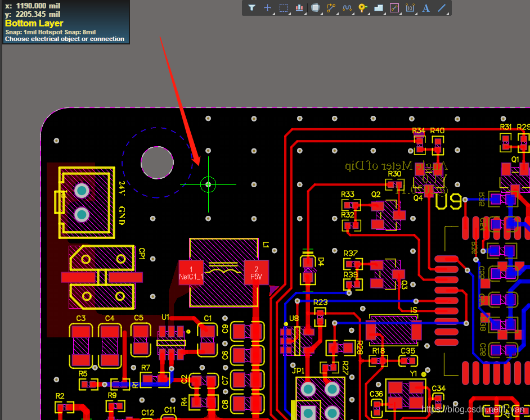
Task: Select the place dimension tool
Action: pos(410,8)
